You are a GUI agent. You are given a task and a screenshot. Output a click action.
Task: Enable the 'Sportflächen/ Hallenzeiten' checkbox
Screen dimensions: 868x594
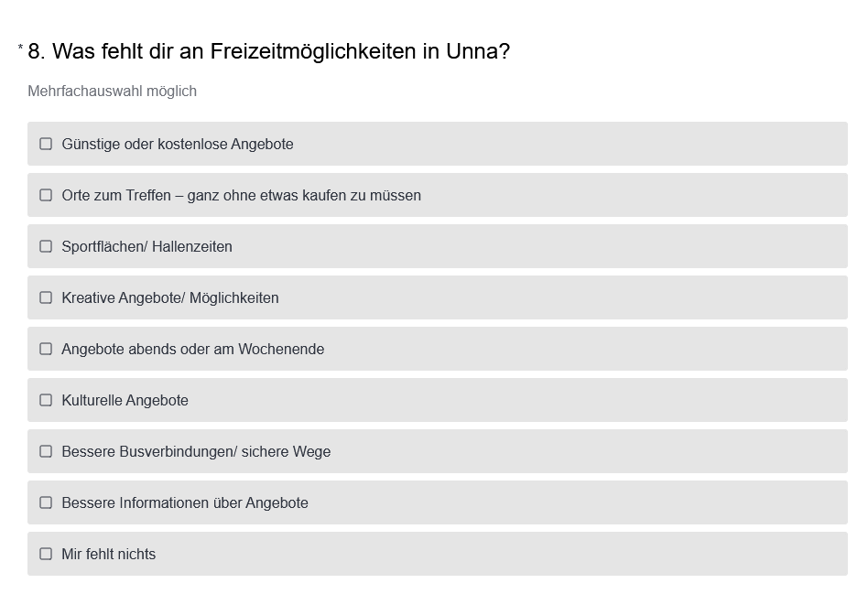pyautogui.click(x=46, y=246)
